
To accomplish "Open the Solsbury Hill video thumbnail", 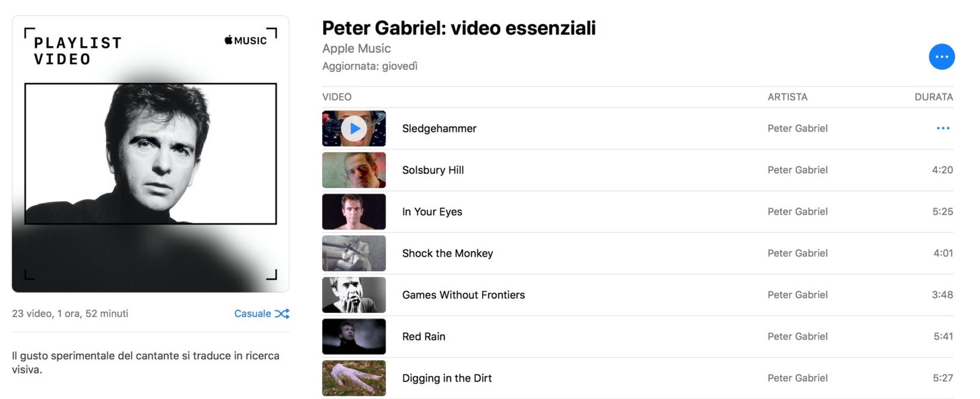I will 354,170.
